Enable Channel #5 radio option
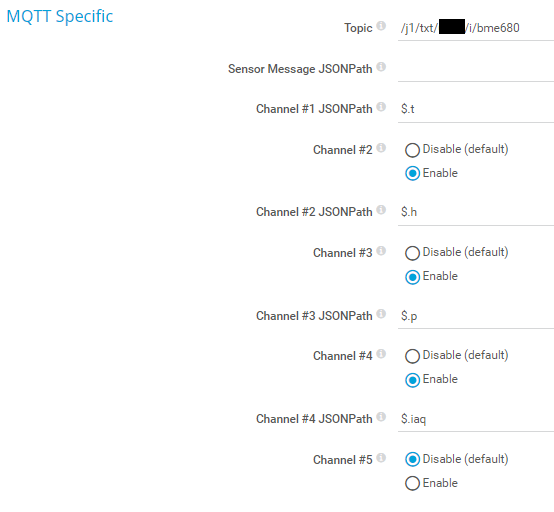Image resolution: width=554 pixels, height=512 pixels. tap(412, 483)
